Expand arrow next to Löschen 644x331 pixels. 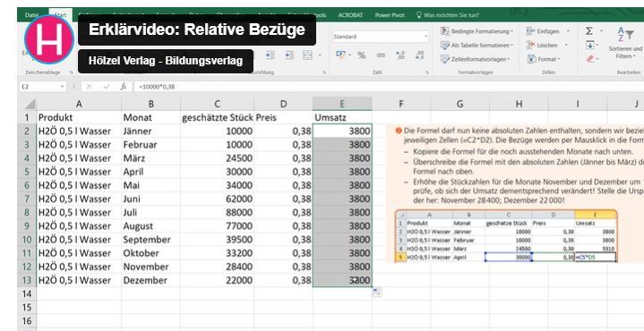click(x=566, y=45)
